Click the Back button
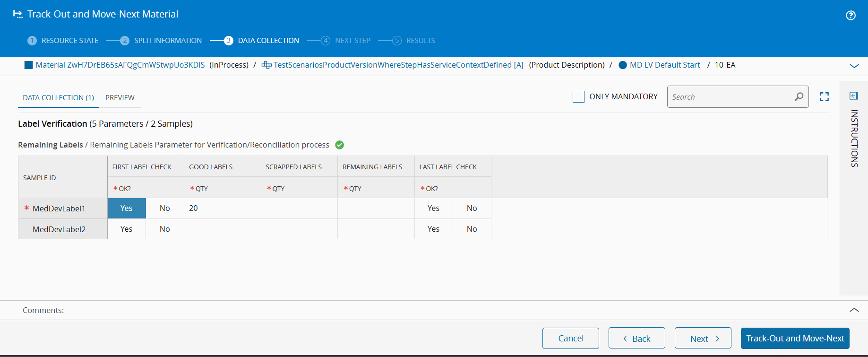Viewport: 868px width, 357px height. pyautogui.click(x=637, y=338)
